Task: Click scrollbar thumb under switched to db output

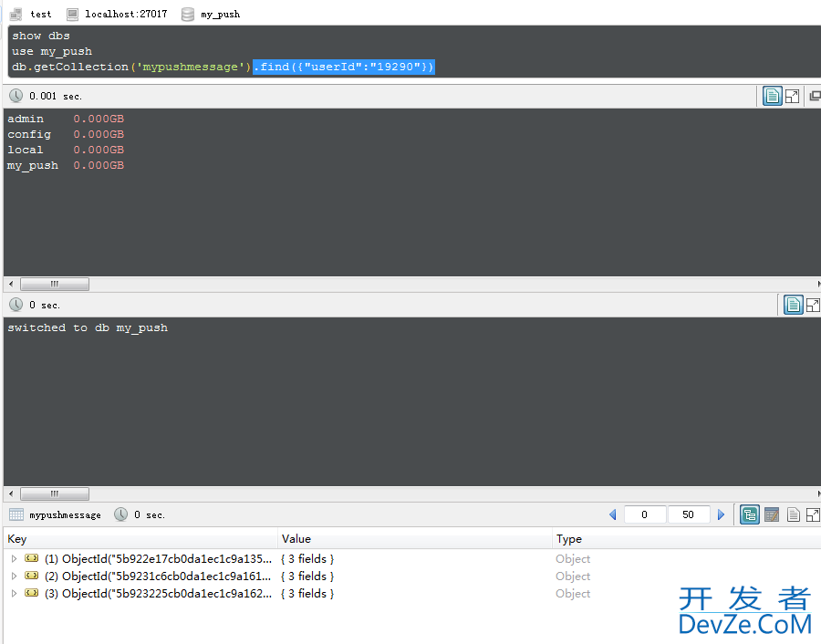Action: [55, 493]
